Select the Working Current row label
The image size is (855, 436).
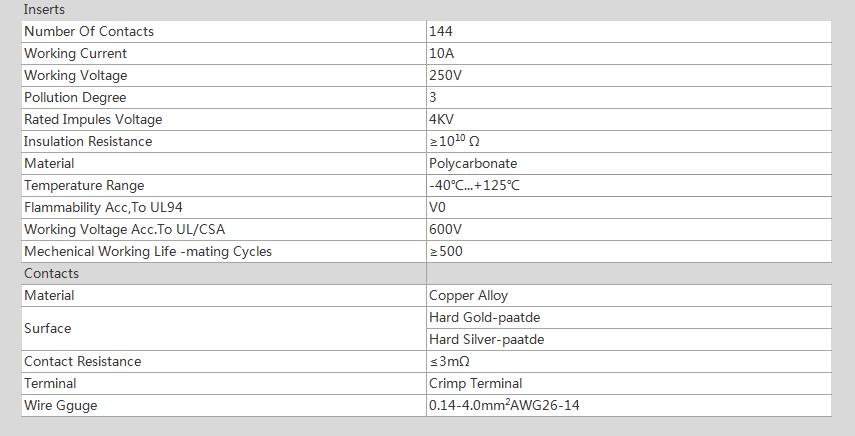point(76,54)
